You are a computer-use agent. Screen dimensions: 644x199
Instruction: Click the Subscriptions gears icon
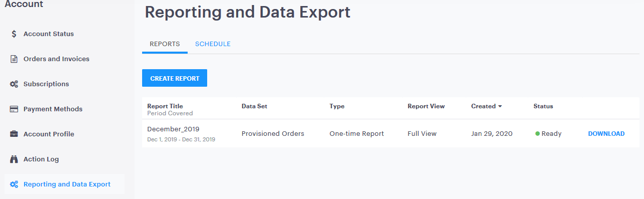pyautogui.click(x=14, y=84)
